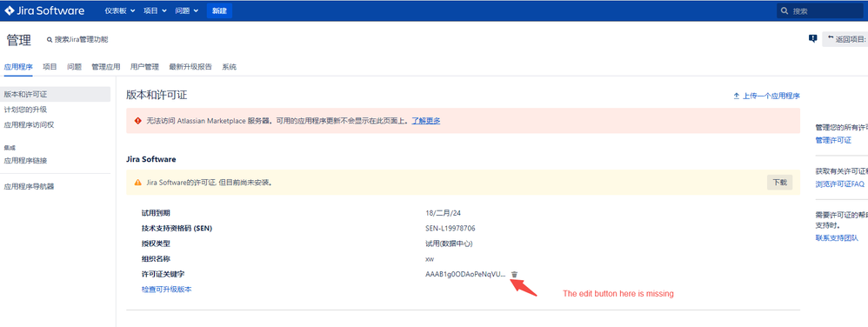Click the Jira Software logo
This screenshot has width=868, height=327.
(x=44, y=10)
